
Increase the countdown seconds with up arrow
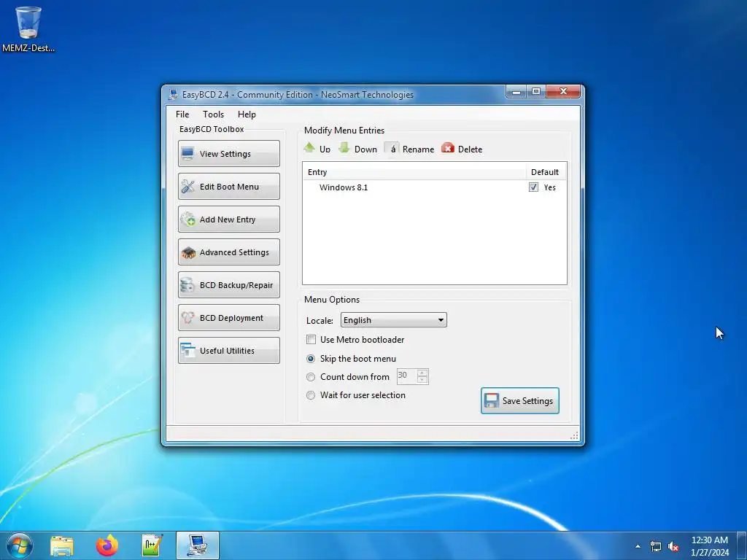click(x=422, y=373)
